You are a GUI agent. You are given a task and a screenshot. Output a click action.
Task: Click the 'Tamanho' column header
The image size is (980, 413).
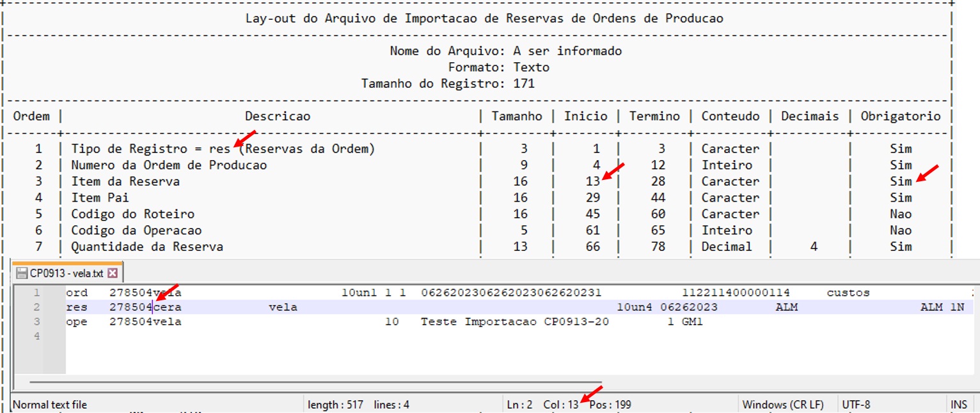point(517,116)
